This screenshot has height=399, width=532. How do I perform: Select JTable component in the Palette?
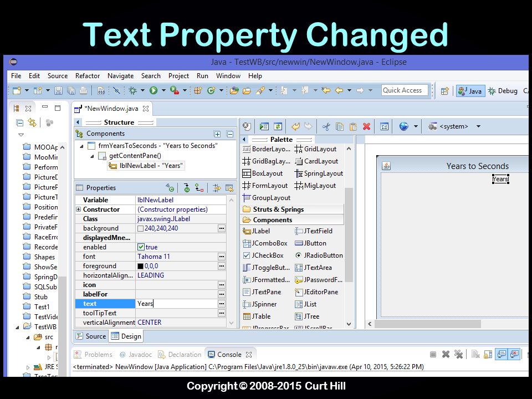[257, 316]
